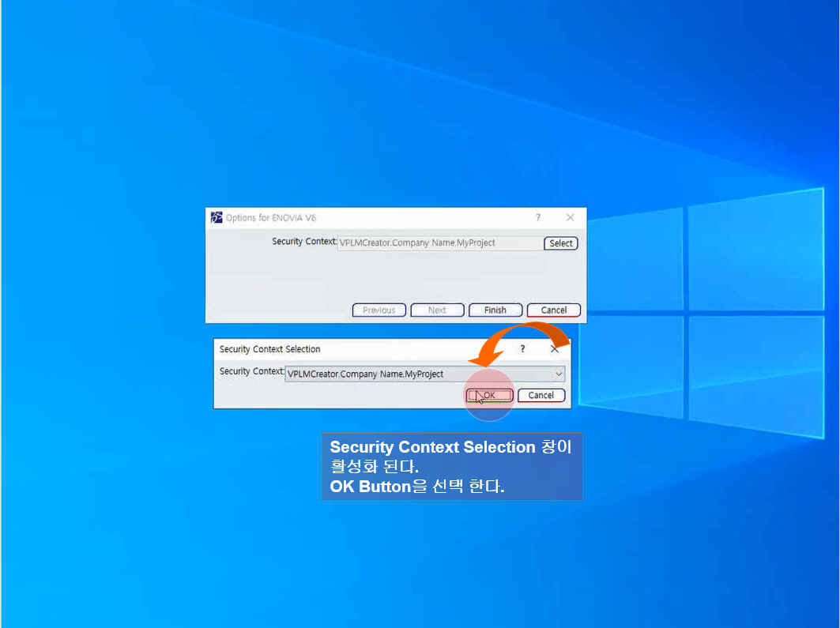This screenshot has height=628, width=840.
Task: Click Finish in Options for ENOVIA V6
Action: click(x=495, y=310)
